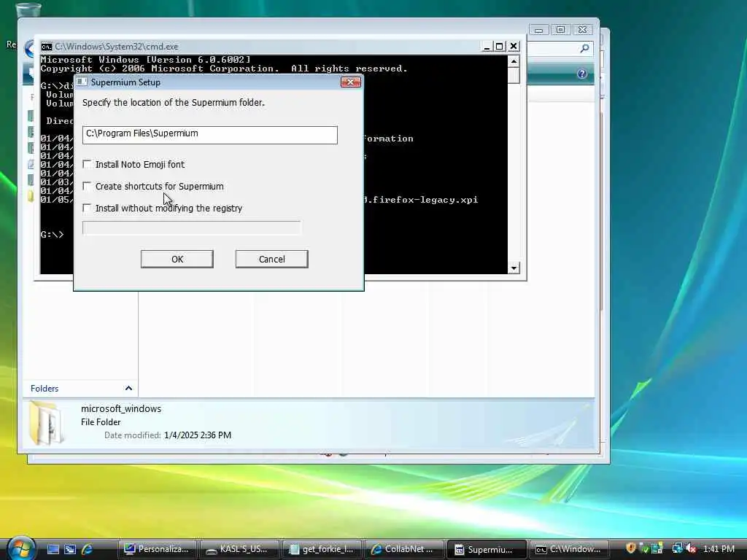Switch to KASL'S_US taskbar button
This screenshot has width=747, height=560.
coord(239,549)
